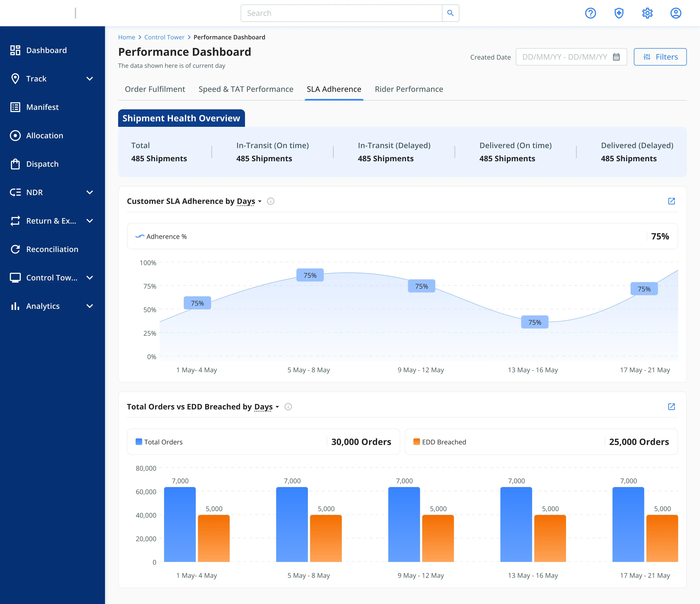The height and width of the screenshot is (604, 700).
Task: Open the shield security icon
Action: (x=619, y=13)
